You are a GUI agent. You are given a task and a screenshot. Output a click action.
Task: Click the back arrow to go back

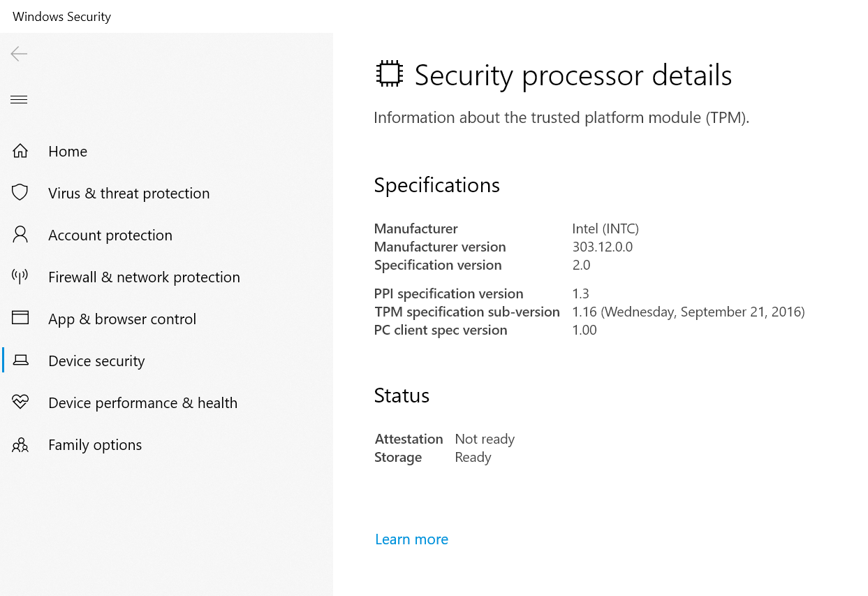pos(19,54)
